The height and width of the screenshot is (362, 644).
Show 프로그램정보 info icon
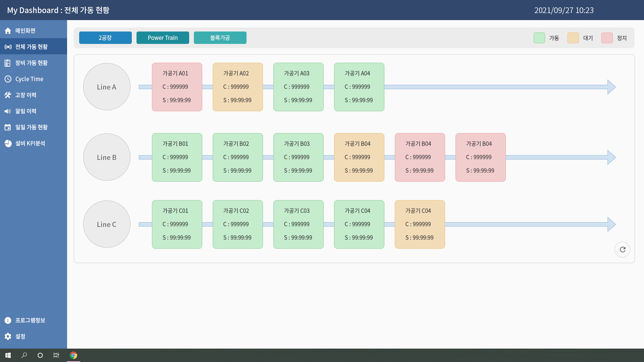click(x=8, y=320)
